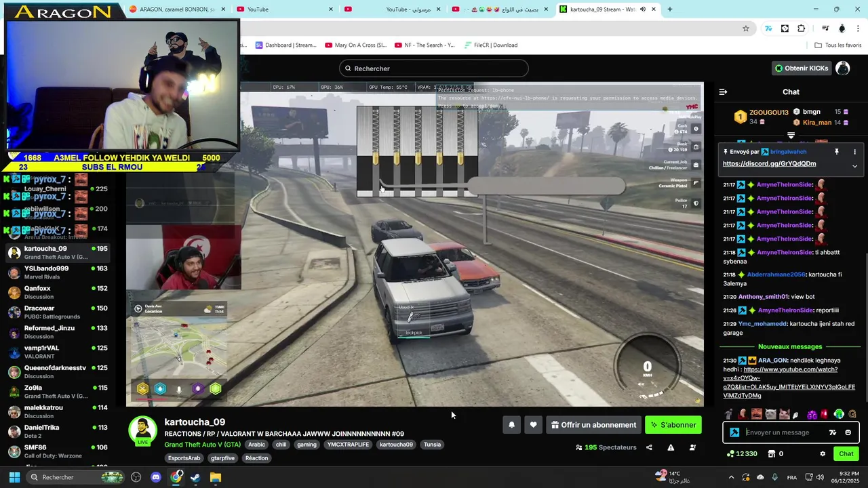The width and height of the screenshot is (868, 488).
Task: Open the Windows Start menu
Action: [x=14, y=477]
